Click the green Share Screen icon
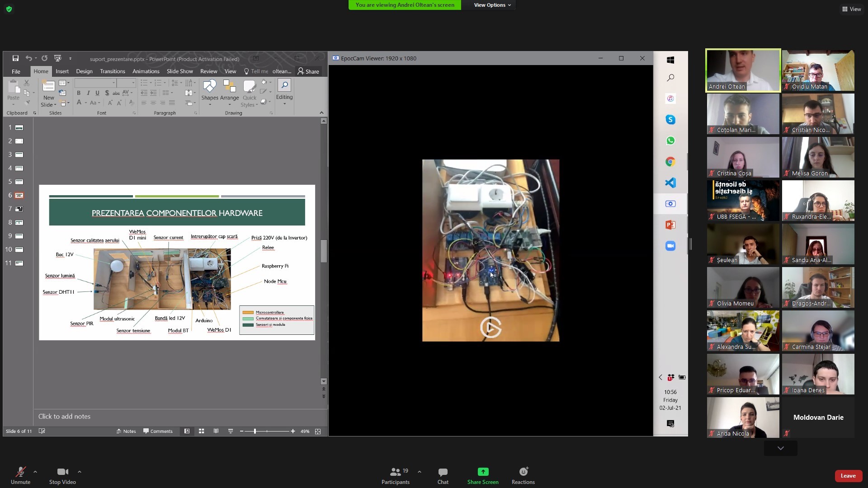 [483, 472]
